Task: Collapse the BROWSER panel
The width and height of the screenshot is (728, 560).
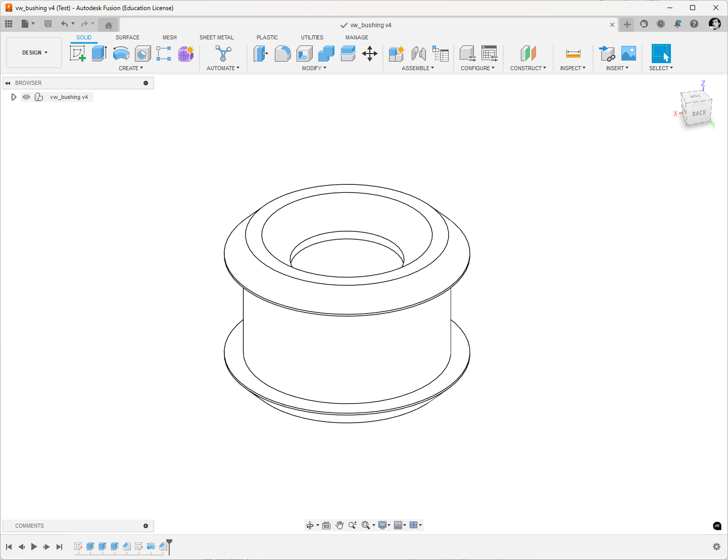Action: tap(8, 83)
